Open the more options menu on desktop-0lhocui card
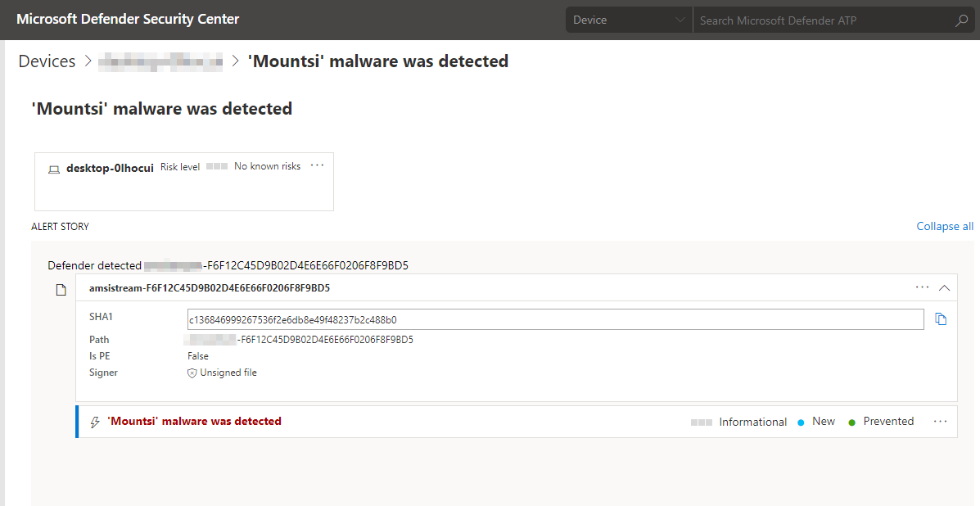This screenshot has height=506, width=980. (x=317, y=165)
